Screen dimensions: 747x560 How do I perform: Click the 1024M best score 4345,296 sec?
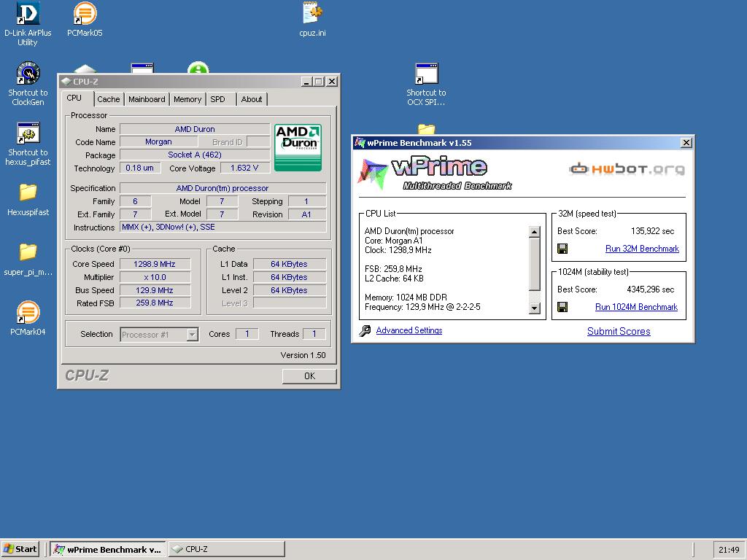(x=651, y=289)
